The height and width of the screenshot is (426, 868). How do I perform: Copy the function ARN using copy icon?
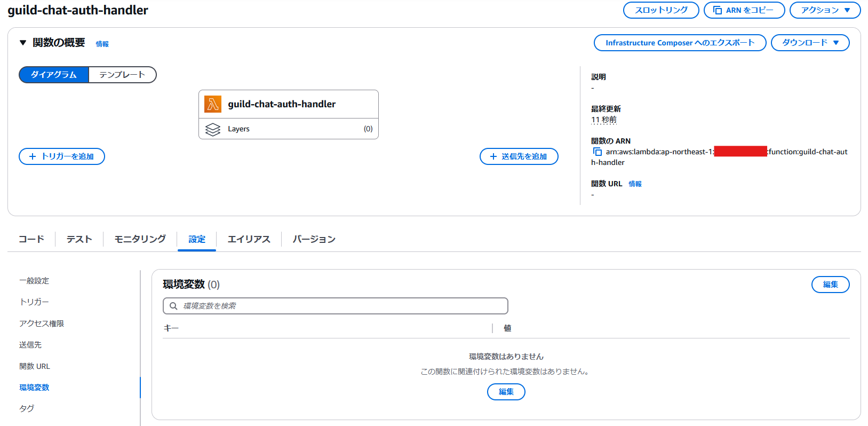pos(598,152)
